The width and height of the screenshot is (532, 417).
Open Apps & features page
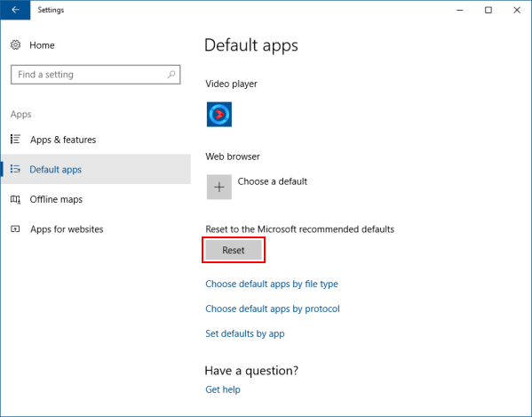pyautogui.click(x=63, y=140)
